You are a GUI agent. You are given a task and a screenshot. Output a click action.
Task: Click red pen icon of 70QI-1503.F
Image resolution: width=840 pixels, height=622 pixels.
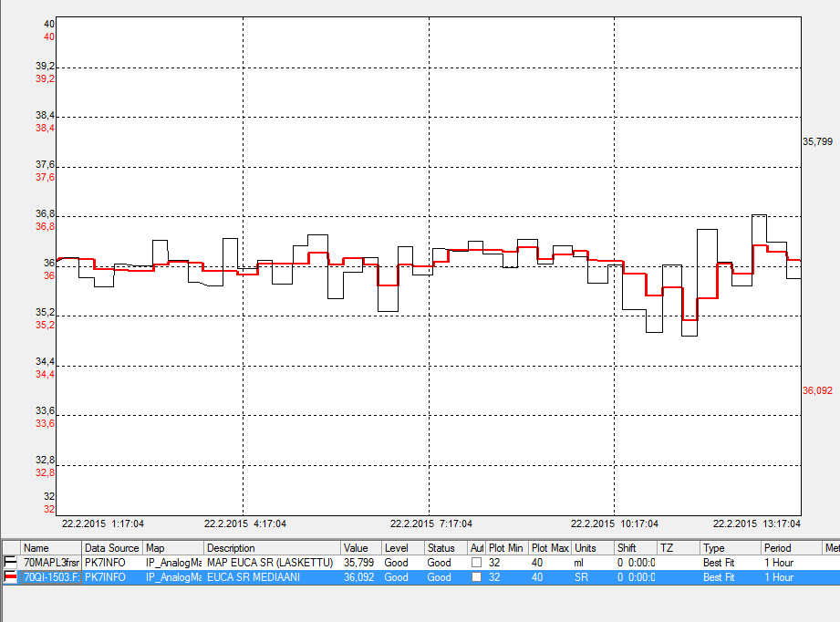pos(10,577)
